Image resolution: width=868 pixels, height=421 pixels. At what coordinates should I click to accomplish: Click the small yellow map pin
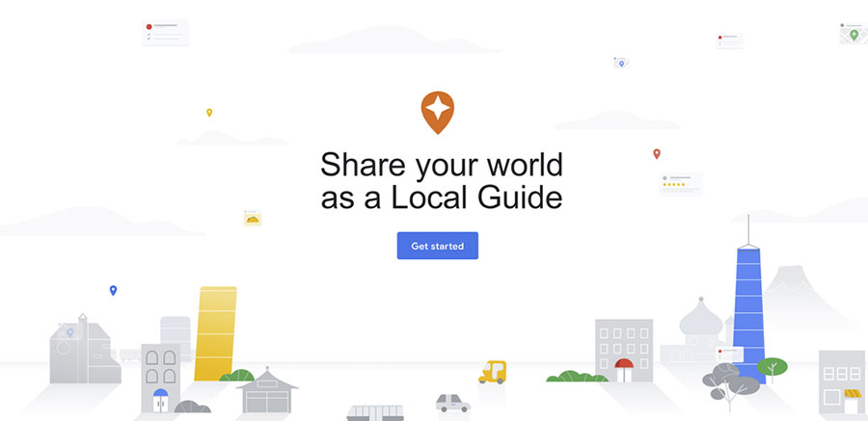209,113
